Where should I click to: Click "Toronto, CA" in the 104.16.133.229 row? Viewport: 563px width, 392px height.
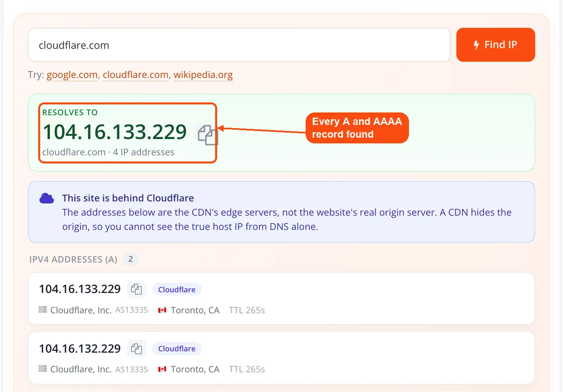coord(195,310)
